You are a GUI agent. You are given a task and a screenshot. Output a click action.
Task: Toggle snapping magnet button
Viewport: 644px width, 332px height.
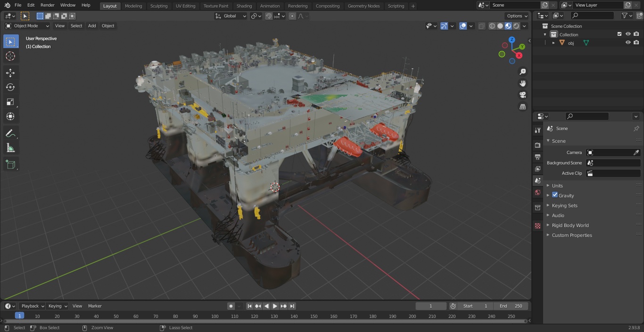click(269, 16)
